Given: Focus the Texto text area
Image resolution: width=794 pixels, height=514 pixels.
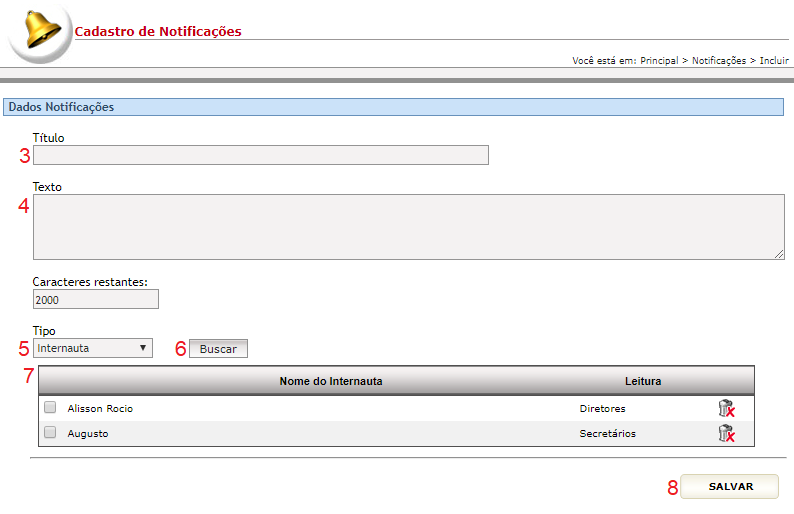Looking at the screenshot, I should (x=409, y=227).
